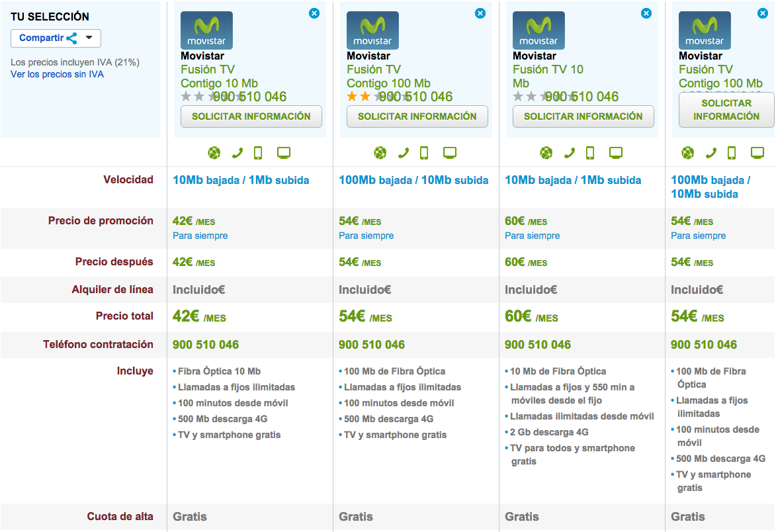Viewport: 776px width, 532px height.
Task: Click the Movistar logo in the last column
Action: click(x=705, y=30)
